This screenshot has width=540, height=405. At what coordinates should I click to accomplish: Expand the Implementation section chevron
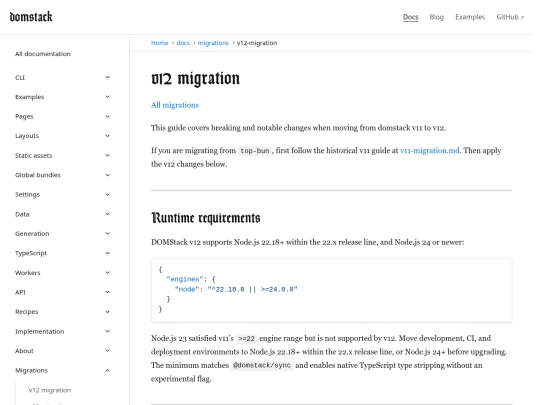pos(107,331)
